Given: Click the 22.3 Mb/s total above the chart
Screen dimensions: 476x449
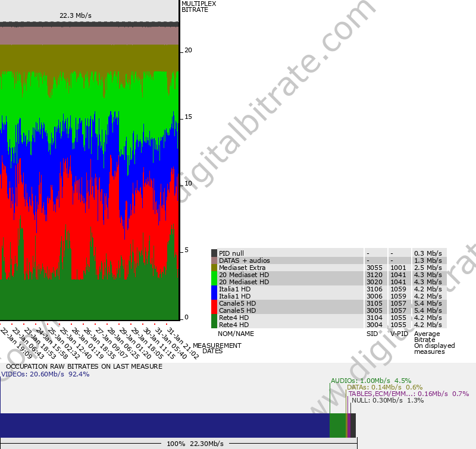Looking at the screenshot, I should 76,15.
